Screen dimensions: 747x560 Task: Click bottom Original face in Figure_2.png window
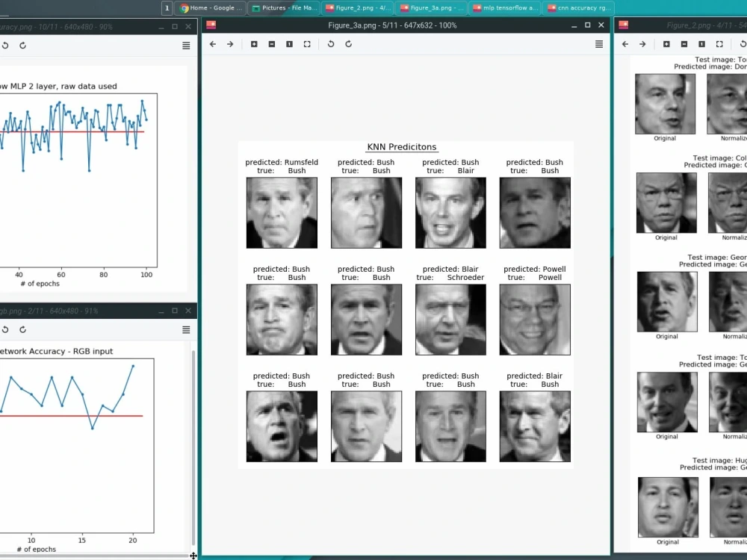pyautogui.click(x=668, y=507)
